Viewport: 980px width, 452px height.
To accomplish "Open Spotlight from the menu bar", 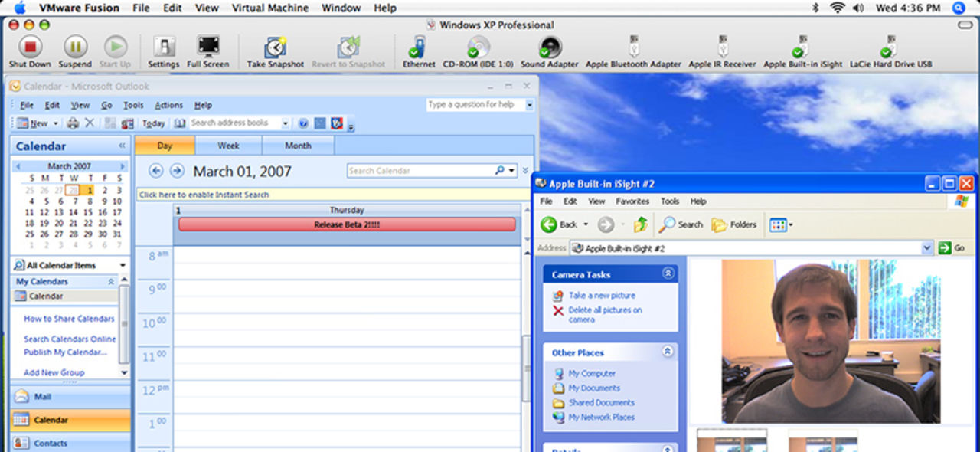I will coord(958,8).
